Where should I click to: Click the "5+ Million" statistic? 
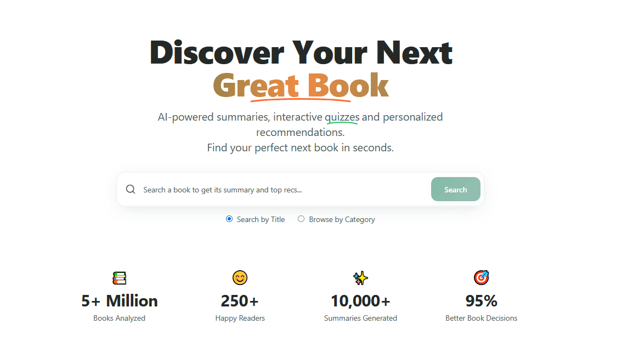tap(120, 301)
